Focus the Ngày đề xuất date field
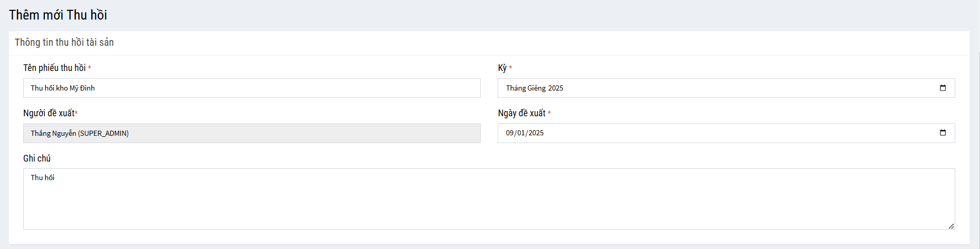This screenshot has width=980, height=249. coord(721,133)
